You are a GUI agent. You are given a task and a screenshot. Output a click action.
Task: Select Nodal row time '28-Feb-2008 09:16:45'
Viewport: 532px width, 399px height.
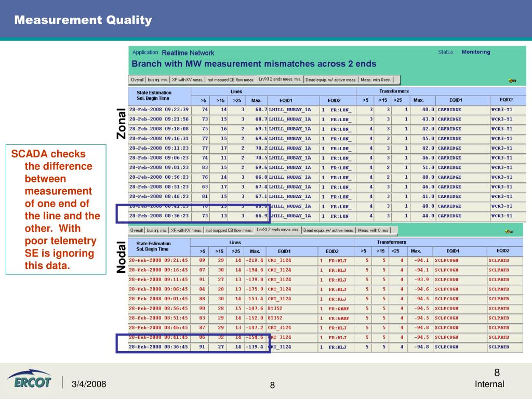tap(158, 270)
